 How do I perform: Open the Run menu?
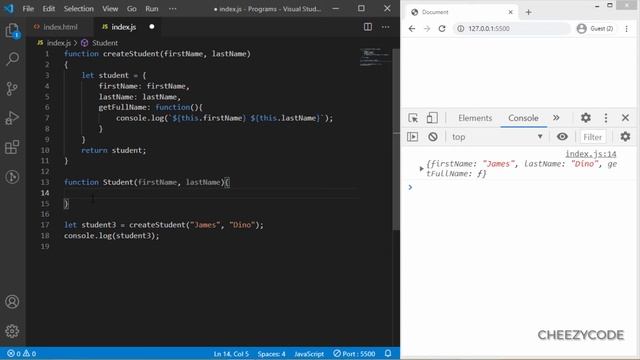pos(152,9)
